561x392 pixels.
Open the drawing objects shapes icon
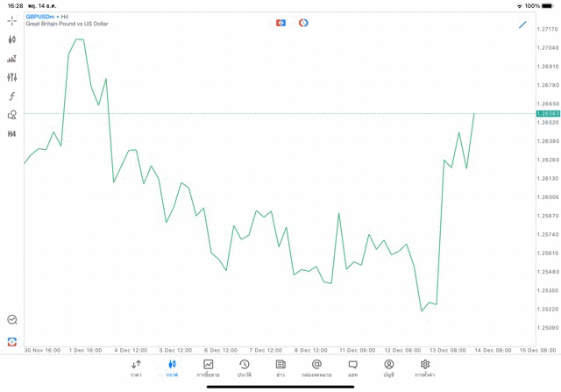[12, 115]
